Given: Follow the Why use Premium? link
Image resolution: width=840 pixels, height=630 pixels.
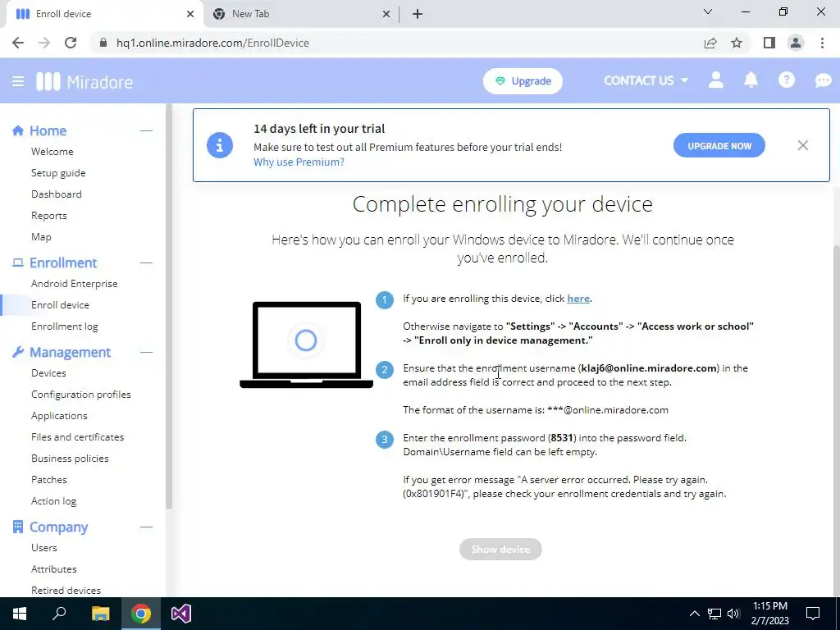Looking at the screenshot, I should point(299,162).
